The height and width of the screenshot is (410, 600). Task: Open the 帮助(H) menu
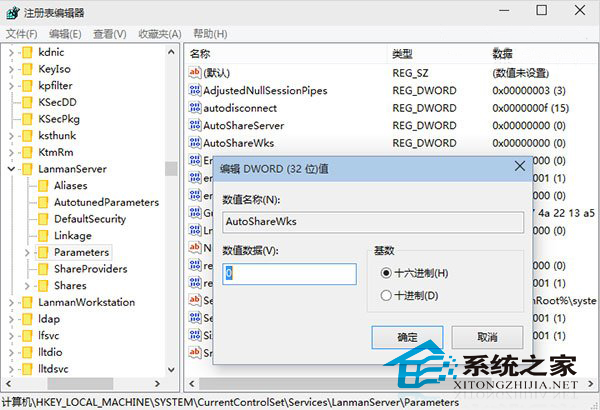(210, 34)
